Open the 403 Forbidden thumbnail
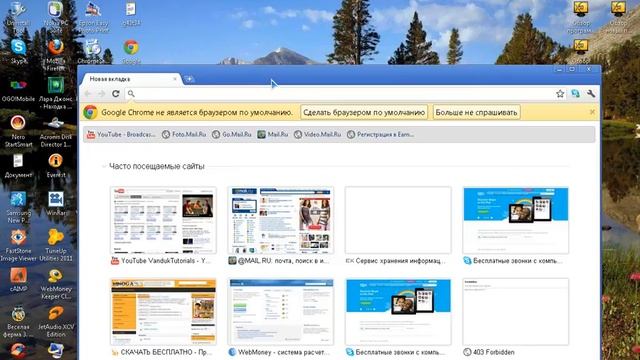 coord(516,312)
